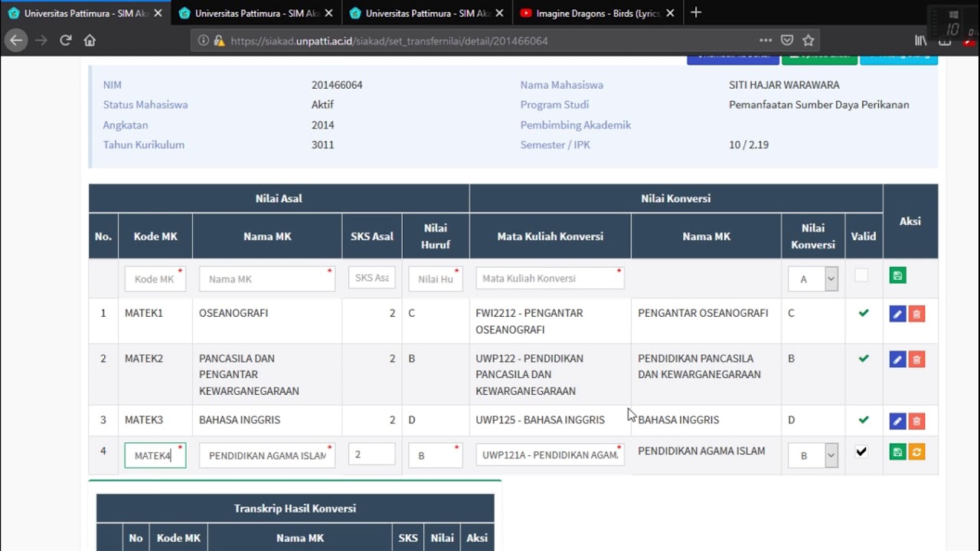Reload the page with refresh icon

tap(66, 41)
